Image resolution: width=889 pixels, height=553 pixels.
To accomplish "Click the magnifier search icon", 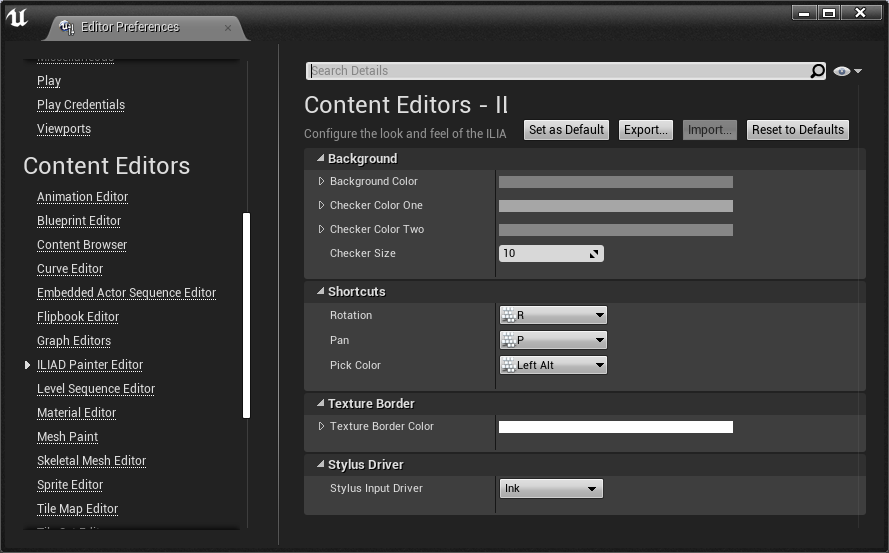I will click(817, 71).
